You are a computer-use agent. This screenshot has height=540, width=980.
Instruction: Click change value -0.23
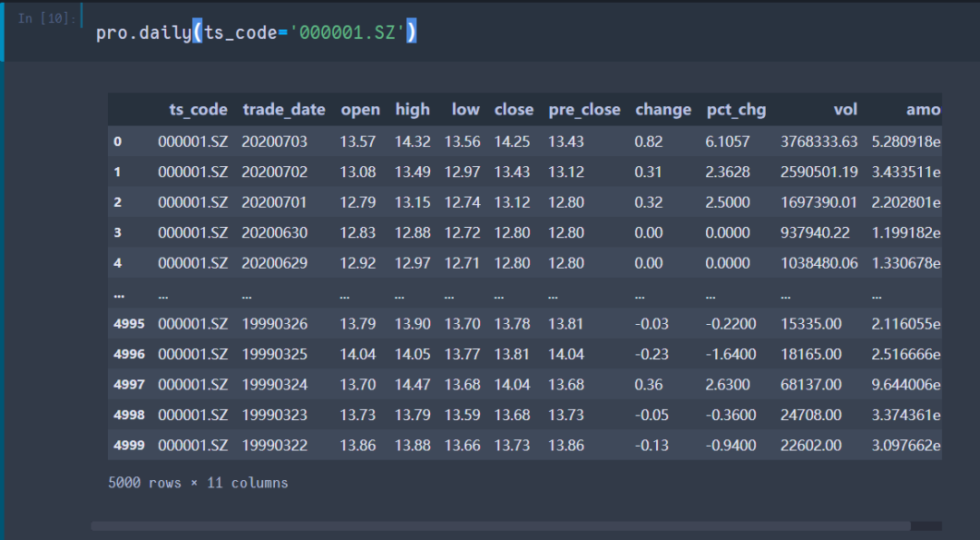point(652,354)
